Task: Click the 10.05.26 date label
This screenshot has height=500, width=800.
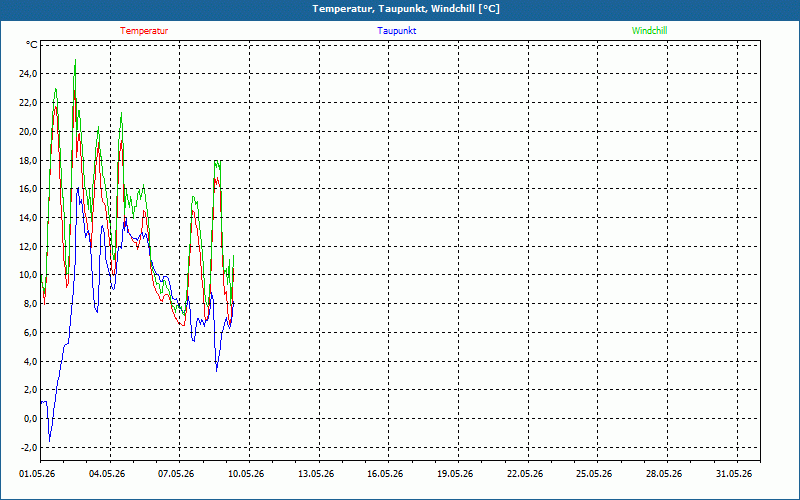Action: pyautogui.click(x=246, y=474)
